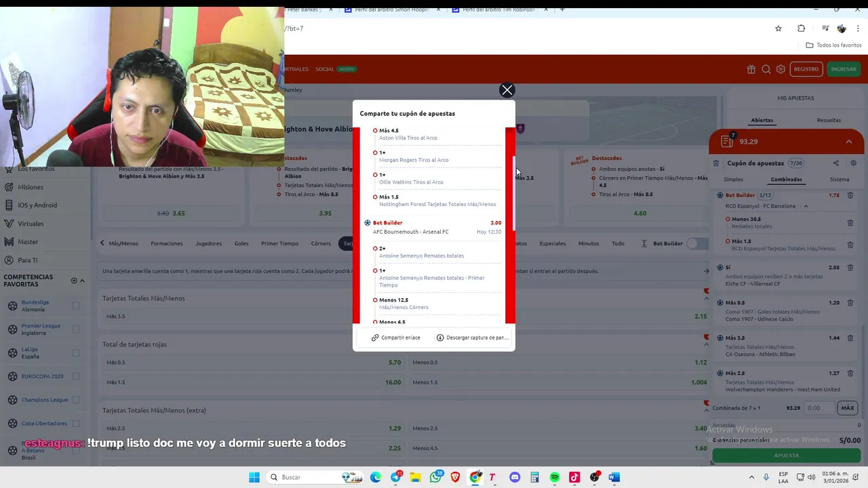Bookmark this page with the star icon

tap(778, 28)
